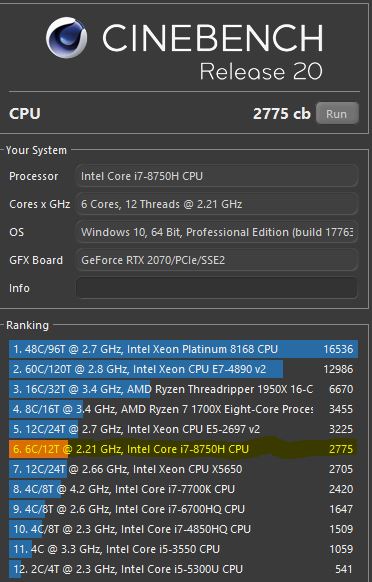Choose the Core i5-3550 ranking entry
The height and width of the screenshot is (582, 372).
click(x=183, y=549)
